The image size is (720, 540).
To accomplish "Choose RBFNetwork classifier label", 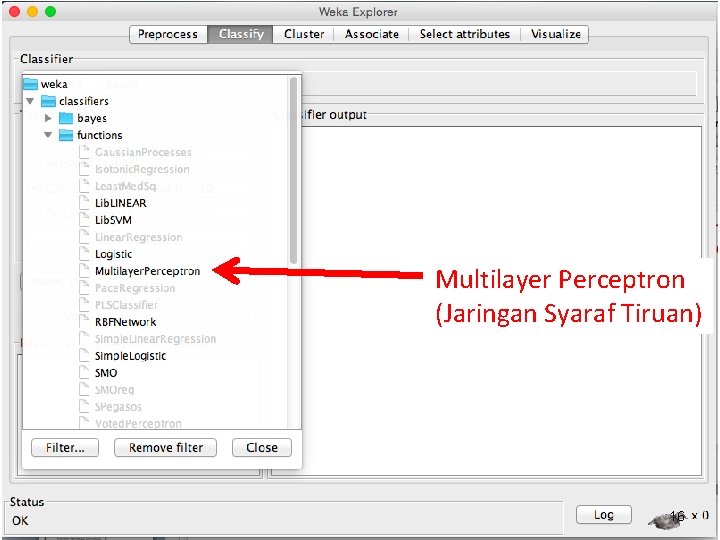I will pos(125,322).
